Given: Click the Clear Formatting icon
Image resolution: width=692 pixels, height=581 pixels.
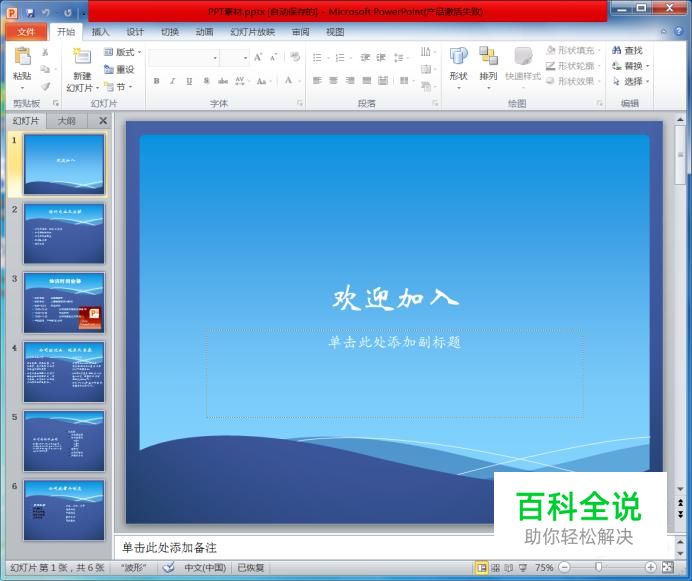Looking at the screenshot, I should click(295, 57).
